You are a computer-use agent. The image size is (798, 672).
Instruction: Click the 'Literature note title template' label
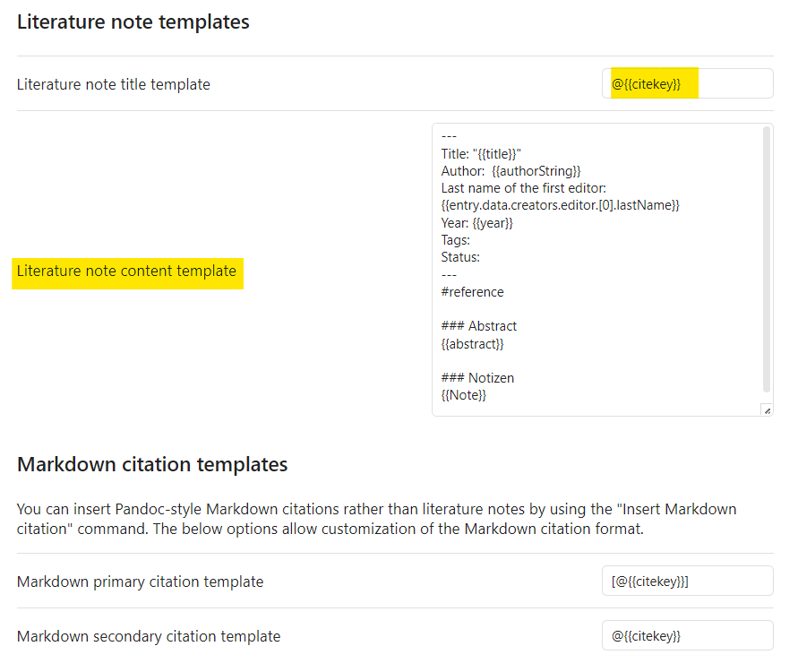(114, 84)
